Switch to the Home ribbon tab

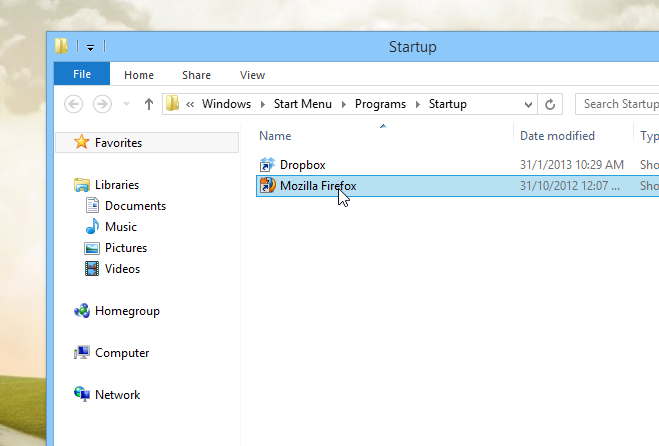139,75
